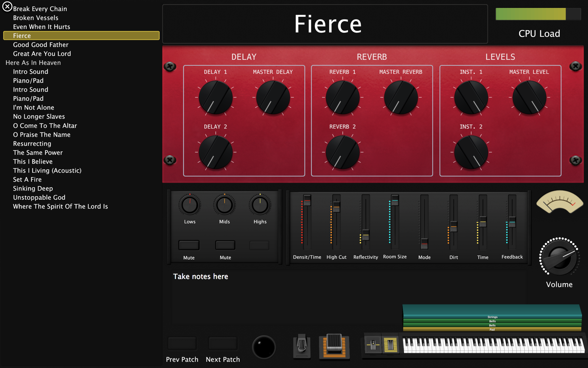The image size is (588, 368).
Task: Click the round black knob beside Next Patch
Action: pos(264,347)
